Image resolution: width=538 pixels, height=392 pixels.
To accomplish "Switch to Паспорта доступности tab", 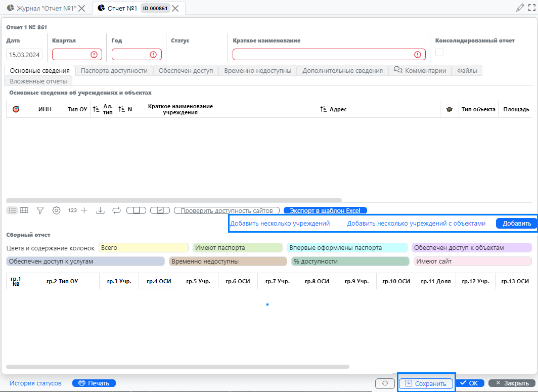I will pos(114,71).
